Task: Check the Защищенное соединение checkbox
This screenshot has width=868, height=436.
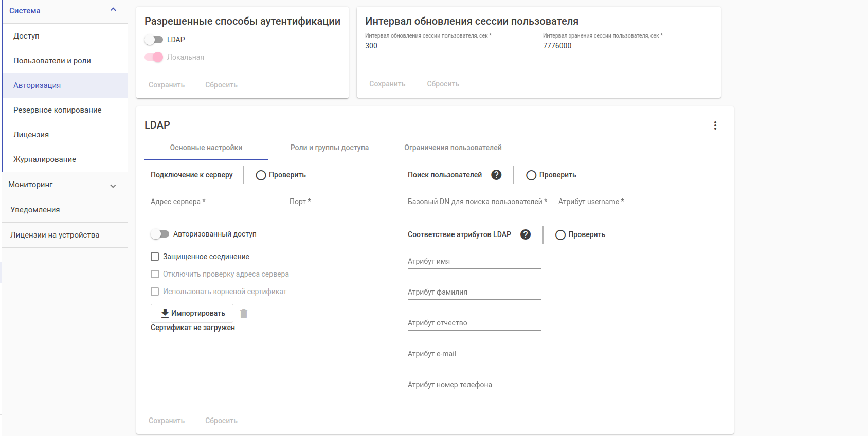Action: pyautogui.click(x=155, y=257)
